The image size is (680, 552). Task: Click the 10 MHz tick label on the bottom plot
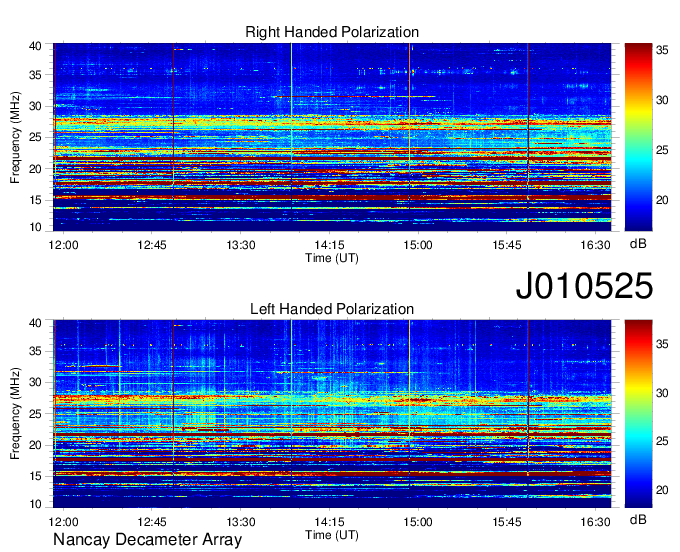(x=35, y=504)
